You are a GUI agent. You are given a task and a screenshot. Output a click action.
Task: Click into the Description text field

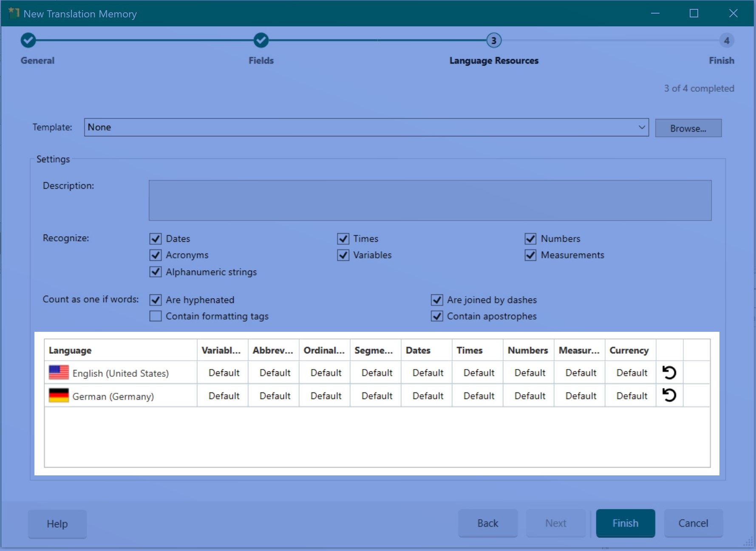(x=430, y=200)
